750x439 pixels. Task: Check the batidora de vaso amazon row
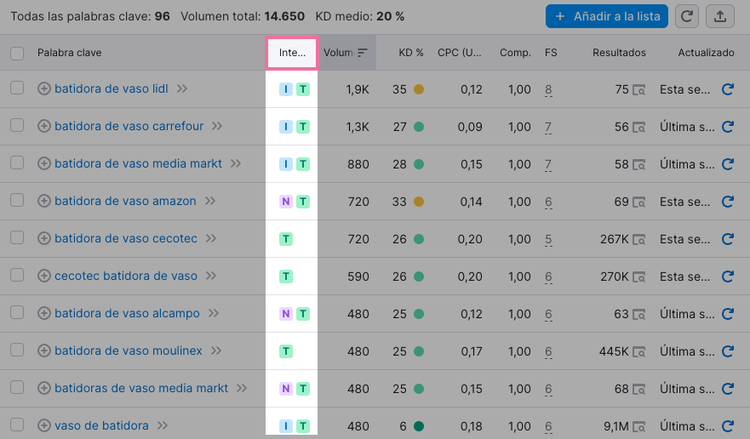pos(17,200)
